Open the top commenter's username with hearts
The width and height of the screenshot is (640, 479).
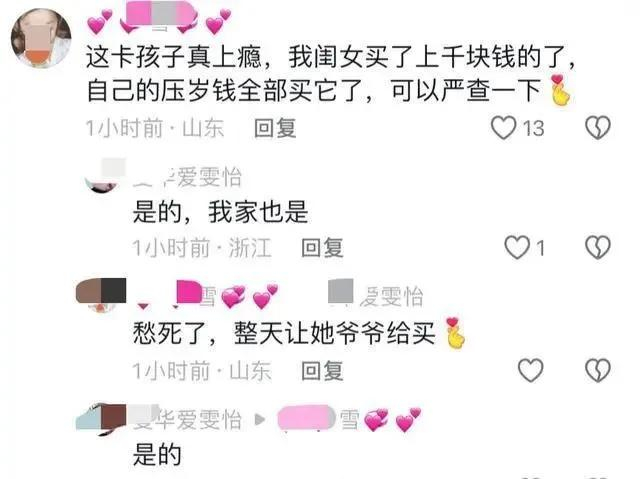pyautogui.click(x=159, y=20)
